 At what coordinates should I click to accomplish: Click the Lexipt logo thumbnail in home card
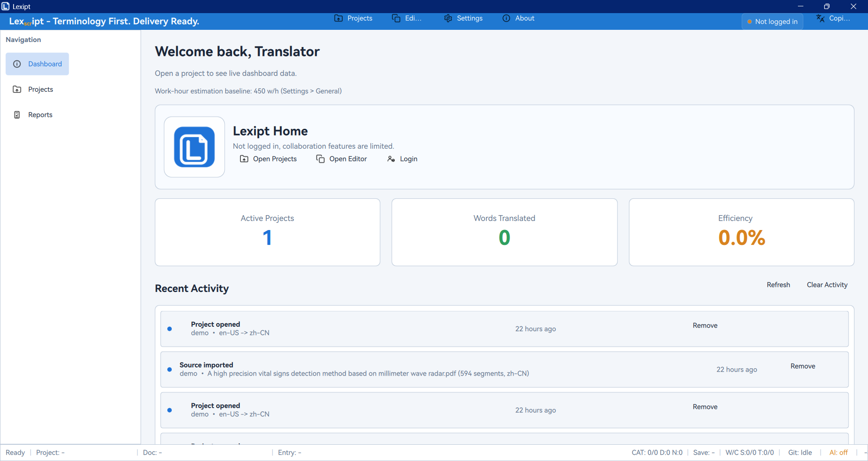point(194,147)
